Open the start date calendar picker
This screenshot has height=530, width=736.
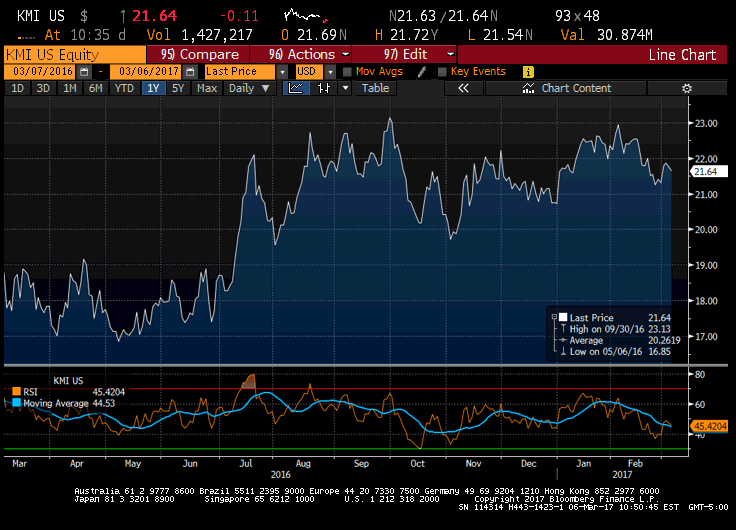(x=84, y=72)
